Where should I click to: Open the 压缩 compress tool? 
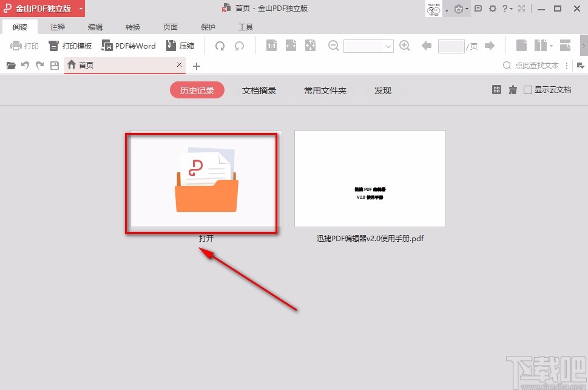point(180,45)
